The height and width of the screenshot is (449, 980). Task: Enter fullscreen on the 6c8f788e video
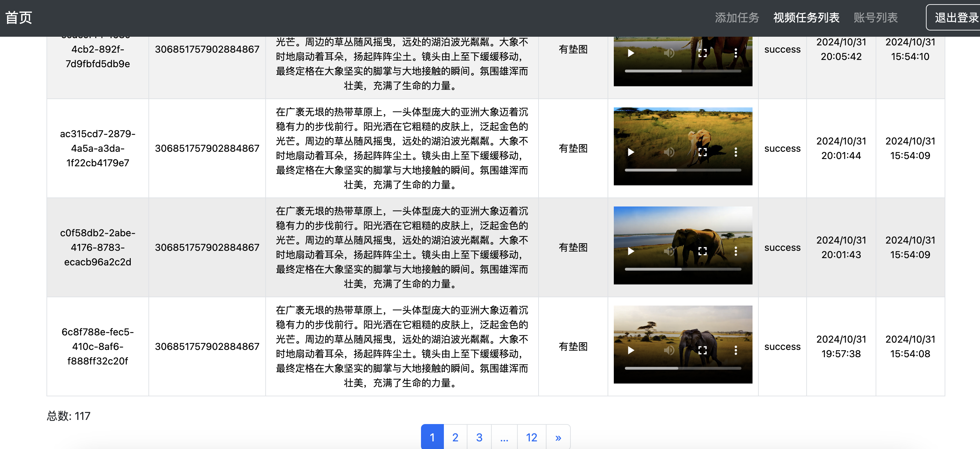click(x=702, y=350)
